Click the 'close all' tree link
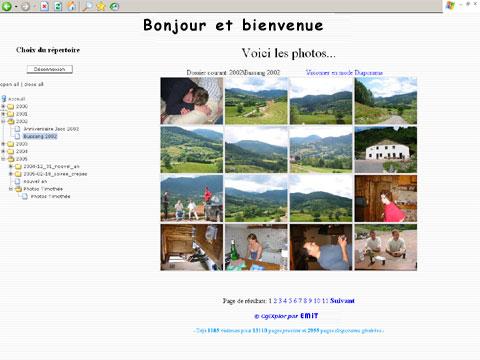480x360 pixels. tap(34, 84)
